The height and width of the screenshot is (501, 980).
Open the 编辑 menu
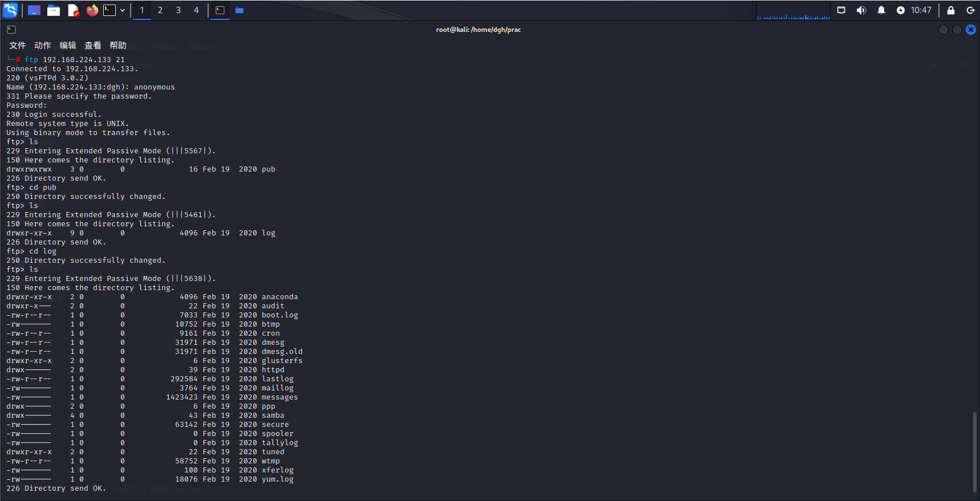(68, 46)
